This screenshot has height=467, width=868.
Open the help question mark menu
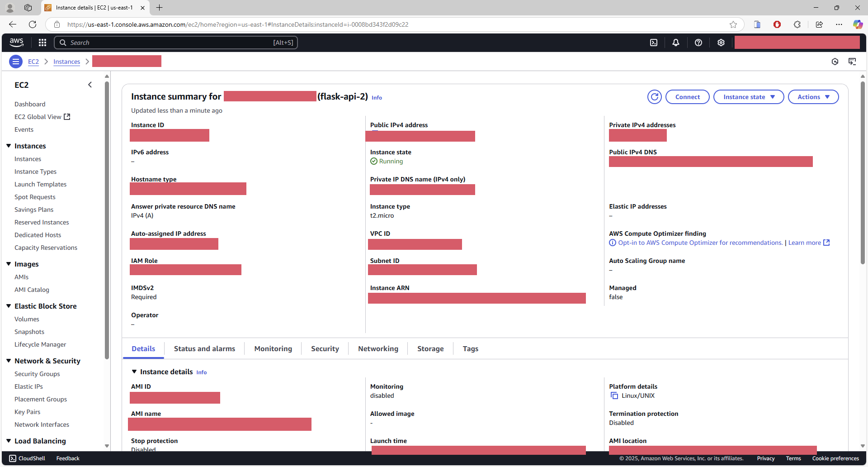(x=698, y=43)
